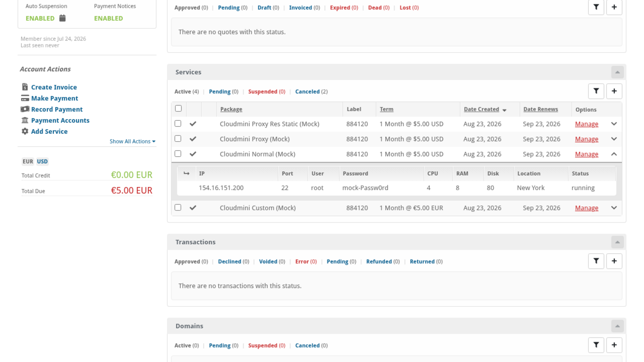The image size is (644, 362).
Task: Click the Make Payment card icon
Action: click(x=25, y=98)
